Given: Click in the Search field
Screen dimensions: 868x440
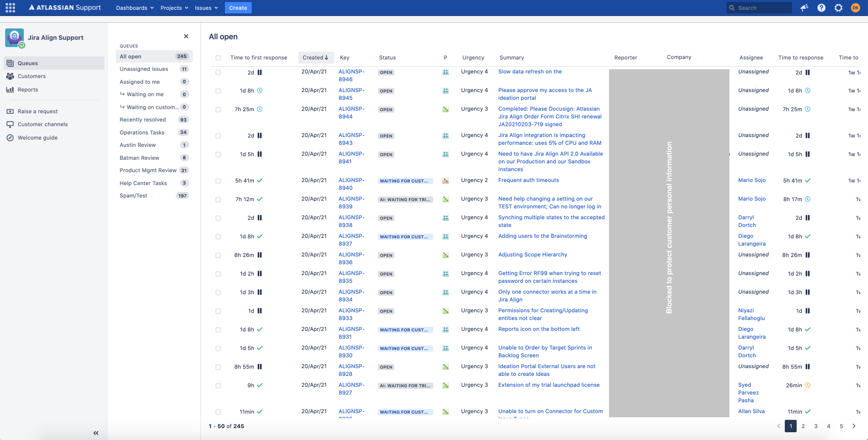Looking at the screenshot, I should click(x=758, y=8).
